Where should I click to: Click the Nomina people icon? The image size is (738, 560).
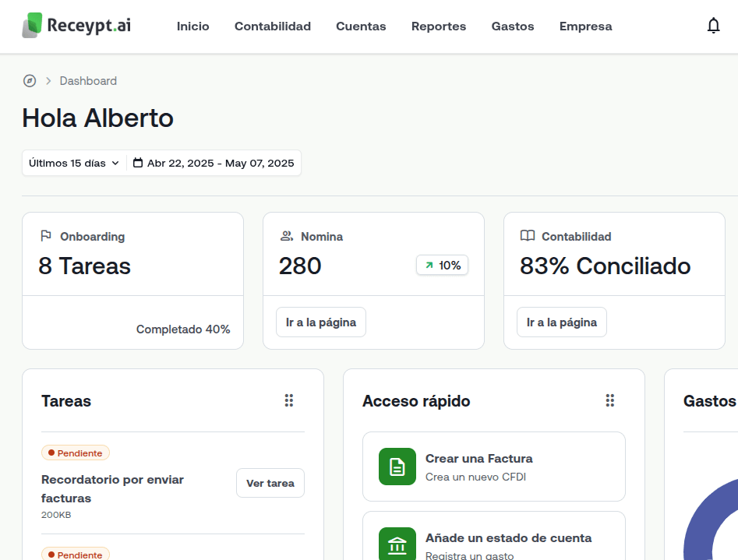point(287,236)
